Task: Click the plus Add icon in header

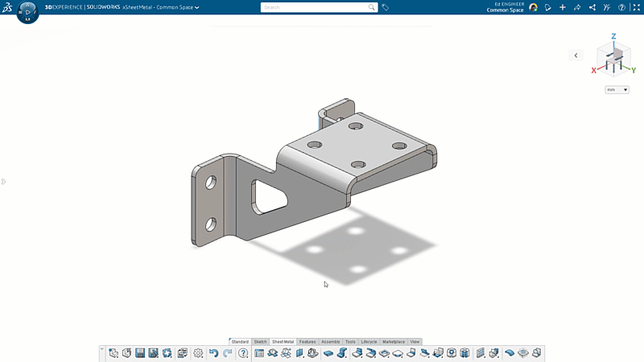Action: coord(563,7)
